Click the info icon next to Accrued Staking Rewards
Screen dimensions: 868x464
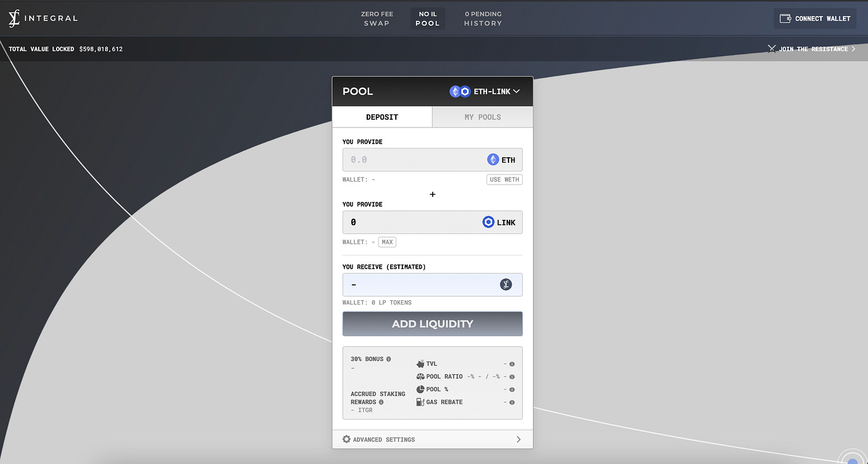pyautogui.click(x=381, y=402)
